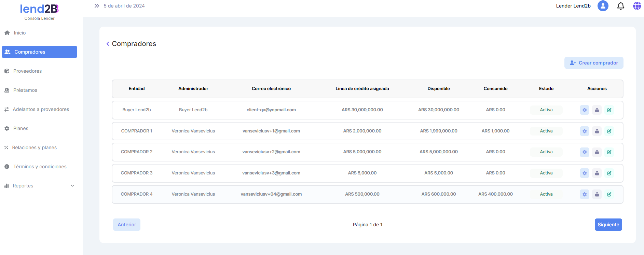Navigate to Préstamos section

point(25,90)
